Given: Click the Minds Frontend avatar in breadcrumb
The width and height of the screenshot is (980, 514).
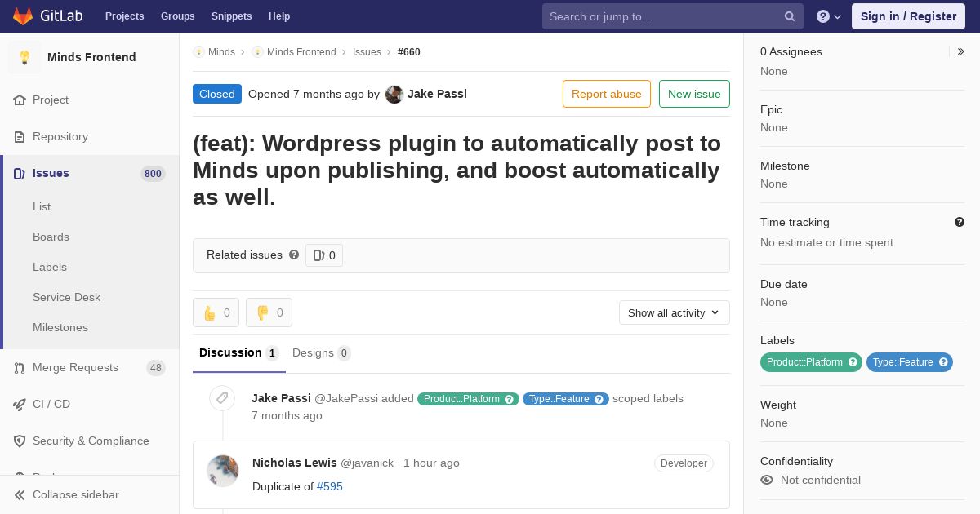Looking at the screenshot, I should tap(257, 51).
